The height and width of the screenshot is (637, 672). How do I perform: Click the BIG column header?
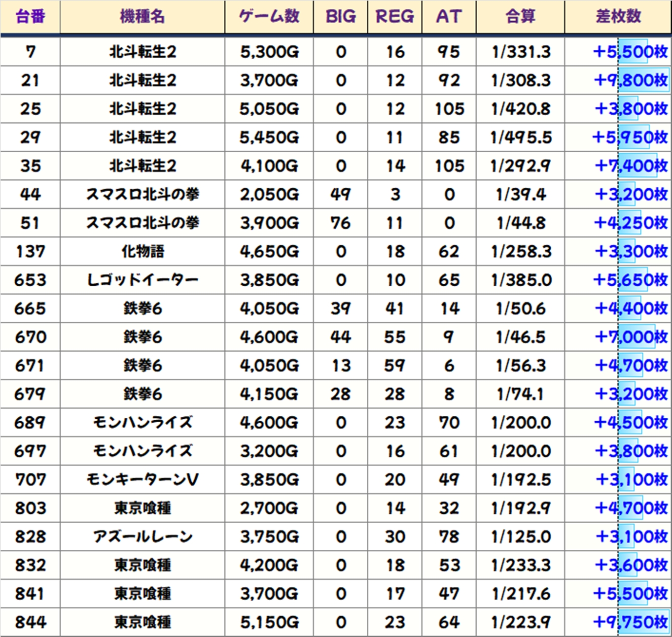[341, 17]
